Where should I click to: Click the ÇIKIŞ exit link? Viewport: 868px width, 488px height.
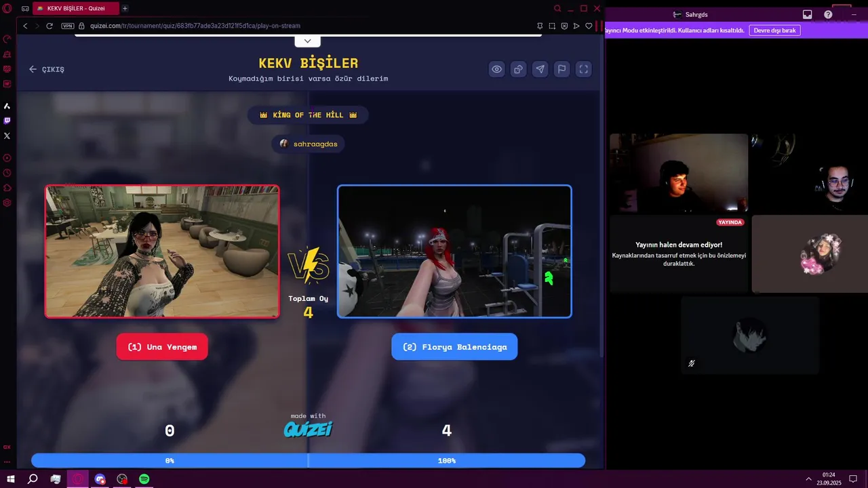(x=47, y=69)
